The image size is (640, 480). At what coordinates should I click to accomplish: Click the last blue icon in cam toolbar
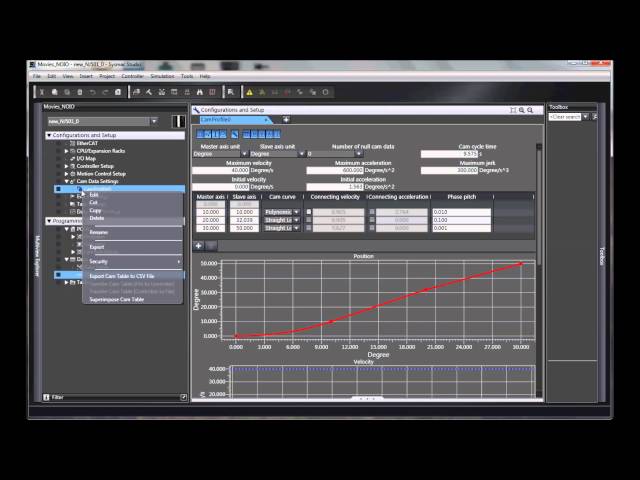277,134
